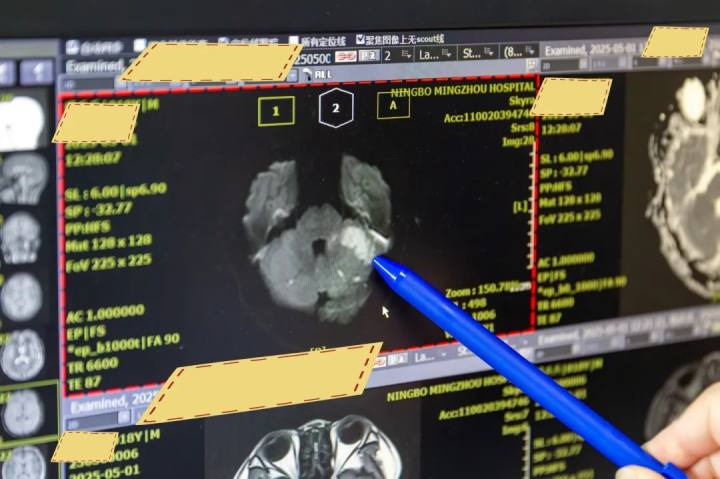
Task: Click the RL L orientation icon above the image
Action: tap(318, 74)
